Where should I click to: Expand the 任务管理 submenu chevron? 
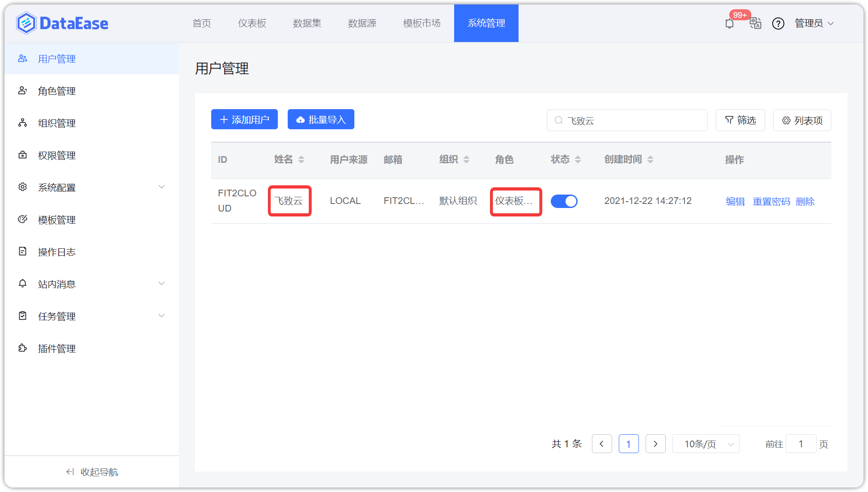click(162, 316)
